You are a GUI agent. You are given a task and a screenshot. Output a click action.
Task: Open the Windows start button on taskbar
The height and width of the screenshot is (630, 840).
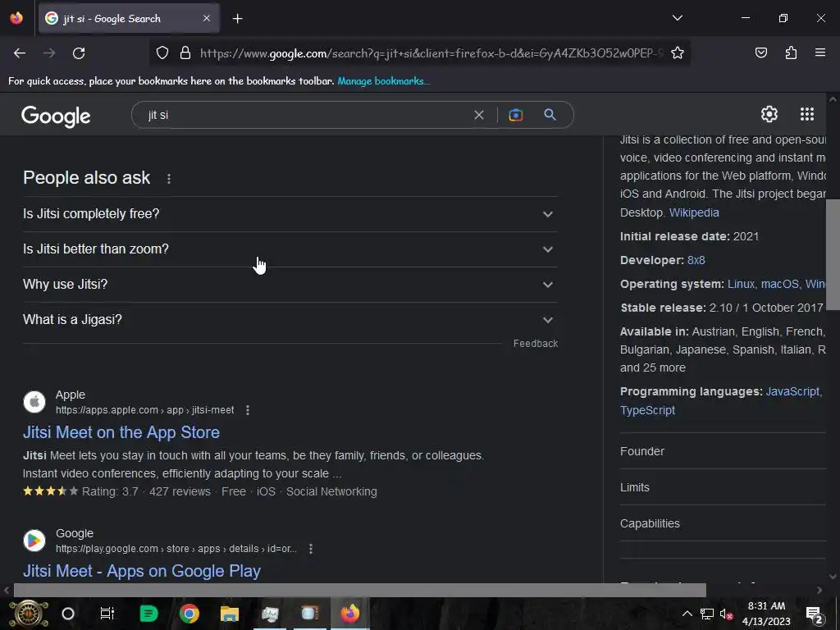[x=29, y=614]
